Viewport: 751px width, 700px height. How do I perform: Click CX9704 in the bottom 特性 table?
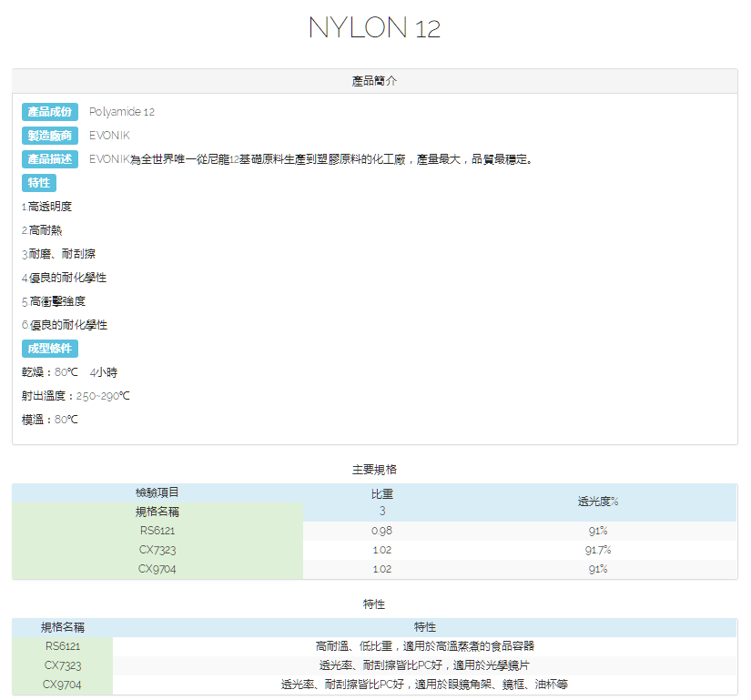tap(62, 685)
